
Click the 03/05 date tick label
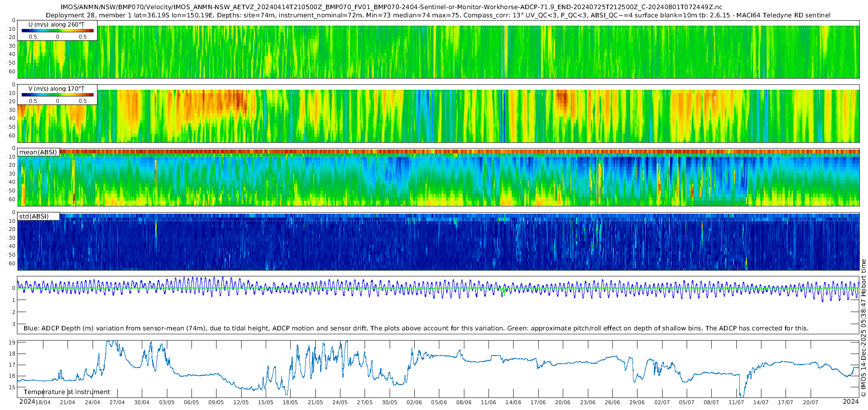tap(167, 402)
